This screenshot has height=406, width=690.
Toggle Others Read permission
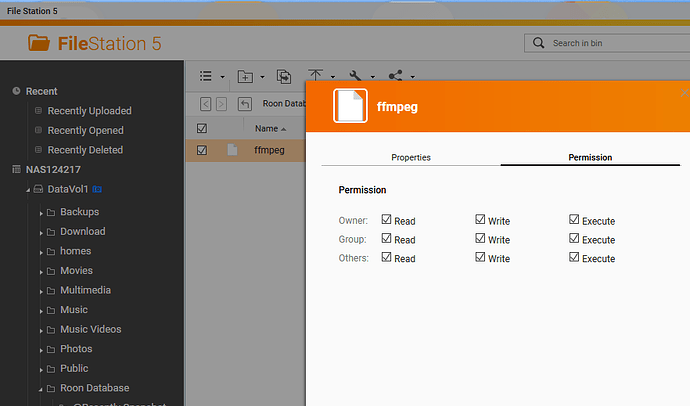[x=386, y=257]
